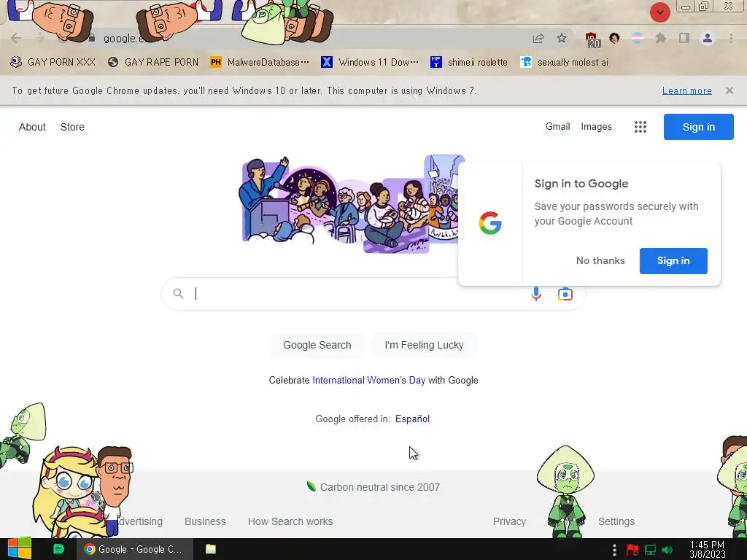747x560 pixels.
Task: Open the MalwareDatabase bookmark
Action: 260,63
